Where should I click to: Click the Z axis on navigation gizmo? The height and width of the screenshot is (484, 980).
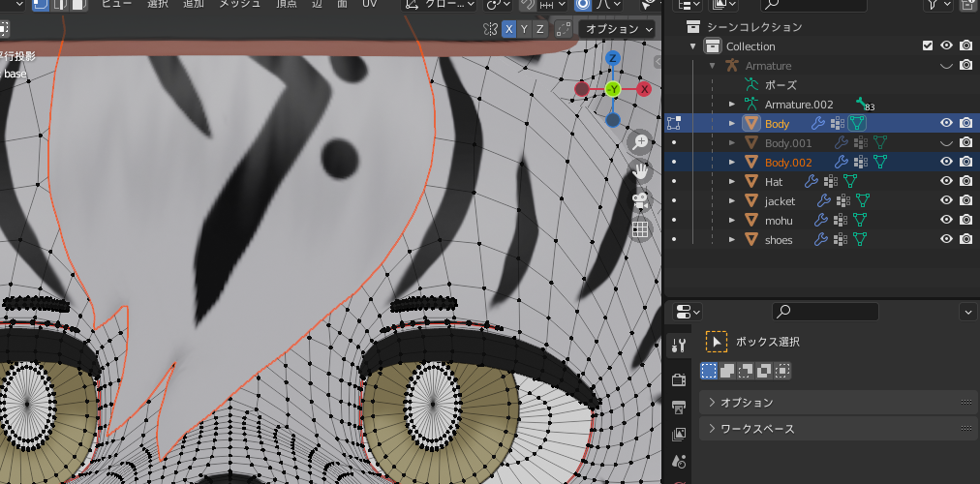(613, 58)
